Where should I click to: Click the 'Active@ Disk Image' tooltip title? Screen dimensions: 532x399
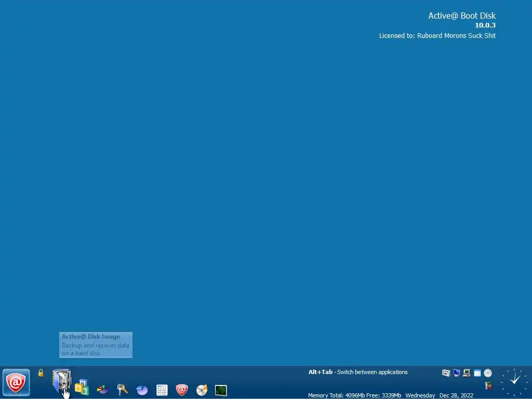pos(91,337)
